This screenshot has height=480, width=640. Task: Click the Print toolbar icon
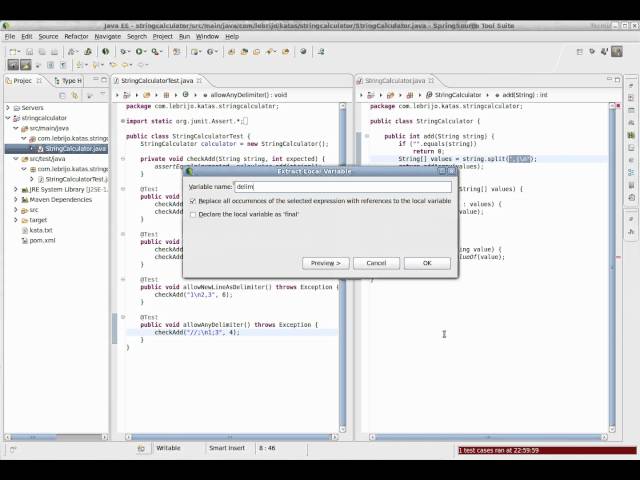pyautogui.click(x=54, y=52)
